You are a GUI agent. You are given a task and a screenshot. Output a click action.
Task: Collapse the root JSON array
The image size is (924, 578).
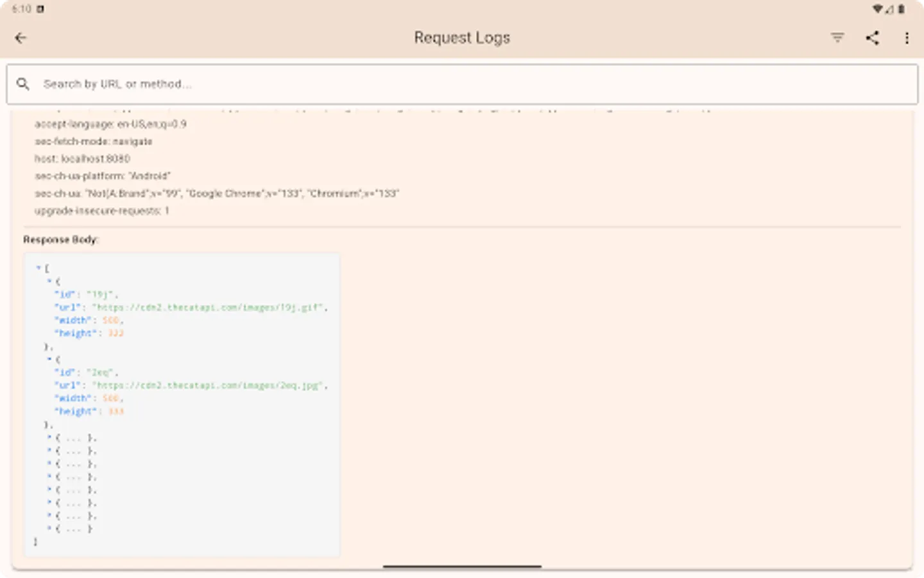(x=37, y=268)
